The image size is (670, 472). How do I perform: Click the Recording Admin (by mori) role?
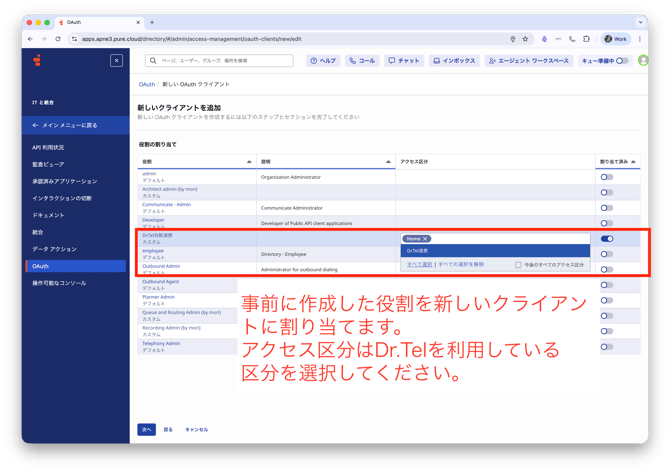(171, 328)
